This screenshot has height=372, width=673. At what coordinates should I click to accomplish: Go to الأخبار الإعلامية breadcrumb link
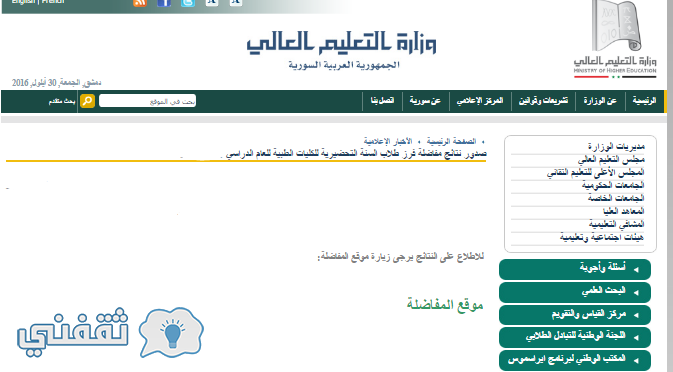(x=388, y=141)
